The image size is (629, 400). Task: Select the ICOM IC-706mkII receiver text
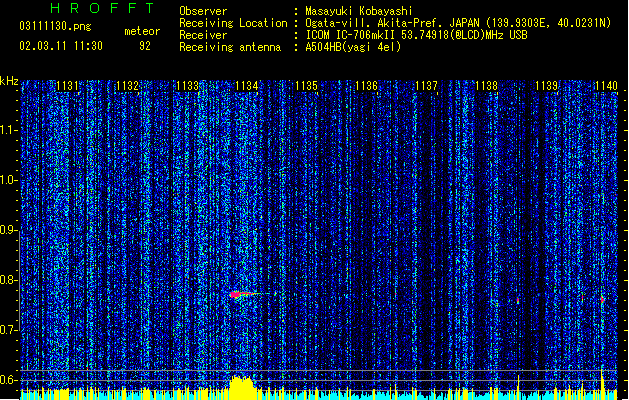click(x=416, y=35)
